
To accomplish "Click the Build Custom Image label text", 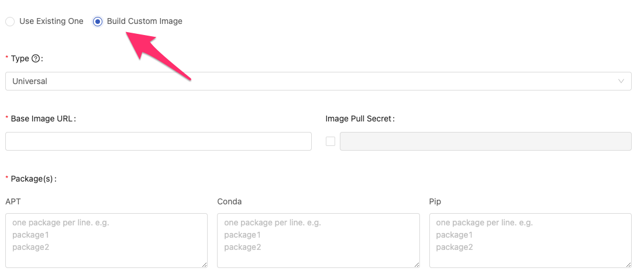I will click(144, 22).
